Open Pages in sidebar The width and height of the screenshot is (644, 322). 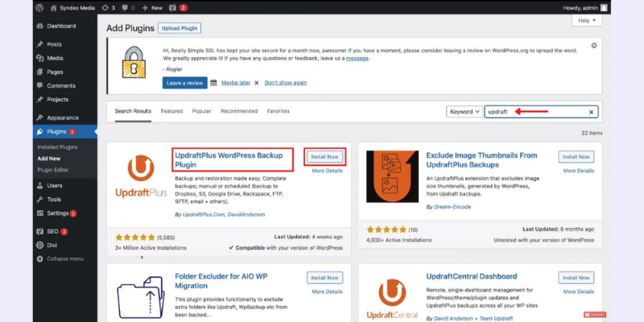pos(55,72)
